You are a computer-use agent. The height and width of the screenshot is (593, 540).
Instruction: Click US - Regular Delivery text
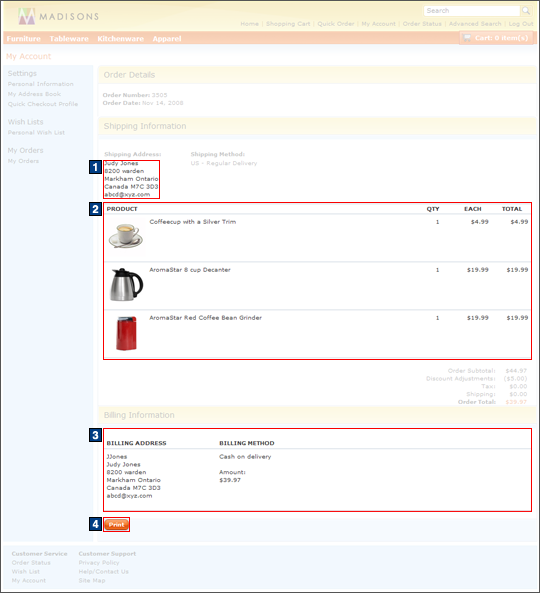(x=224, y=163)
